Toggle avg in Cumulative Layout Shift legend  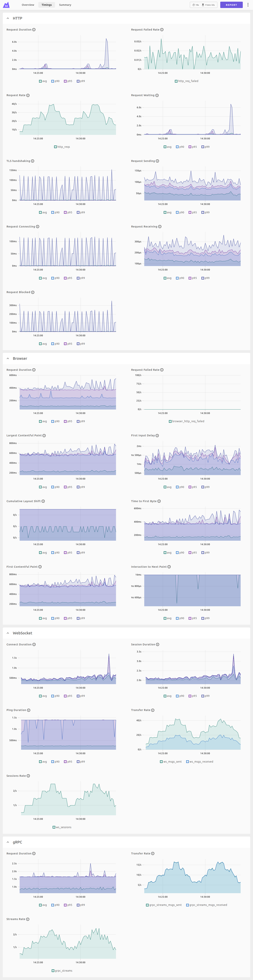43,553
